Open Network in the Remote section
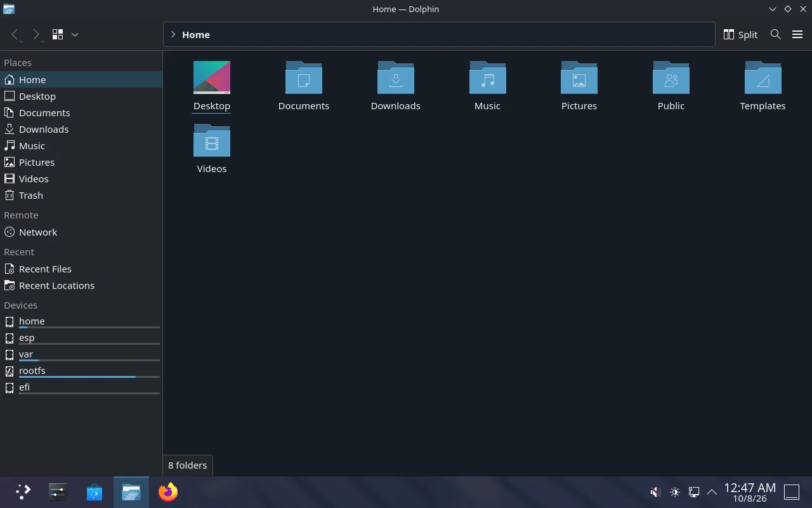This screenshot has height=508, width=812. pyautogui.click(x=81, y=232)
